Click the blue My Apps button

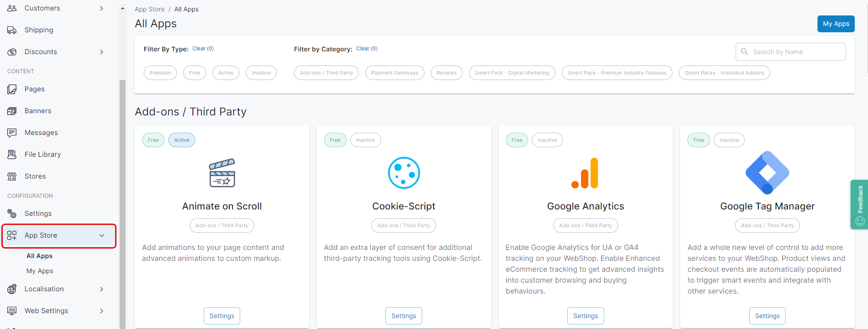[x=836, y=24]
